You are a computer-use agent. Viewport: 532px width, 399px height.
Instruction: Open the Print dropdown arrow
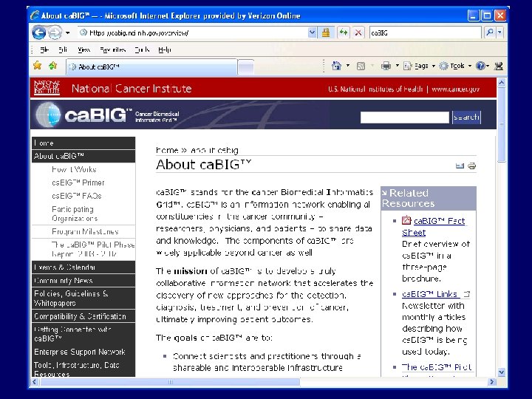tap(397, 66)
